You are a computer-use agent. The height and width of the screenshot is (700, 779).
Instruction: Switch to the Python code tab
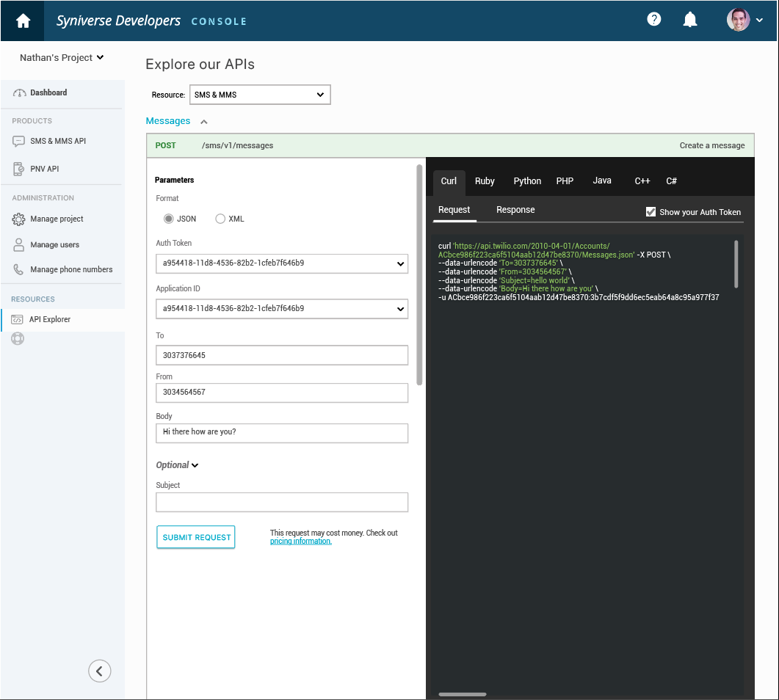527,181
